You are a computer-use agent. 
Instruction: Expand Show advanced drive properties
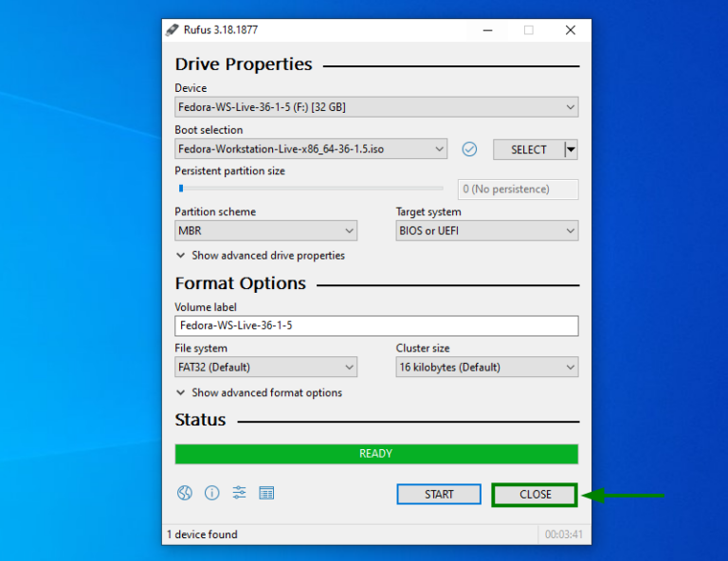pos(260,256)
